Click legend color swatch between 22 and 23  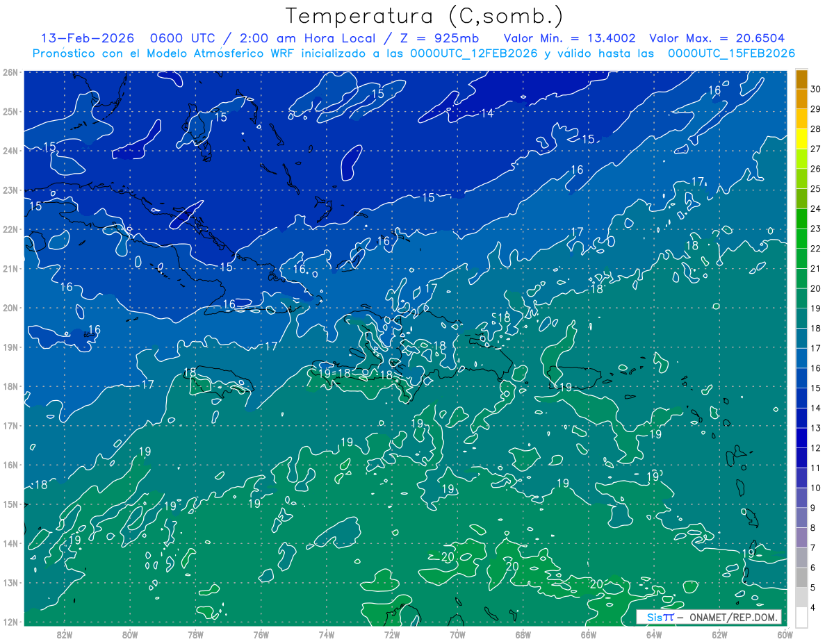tap(801, 238)
